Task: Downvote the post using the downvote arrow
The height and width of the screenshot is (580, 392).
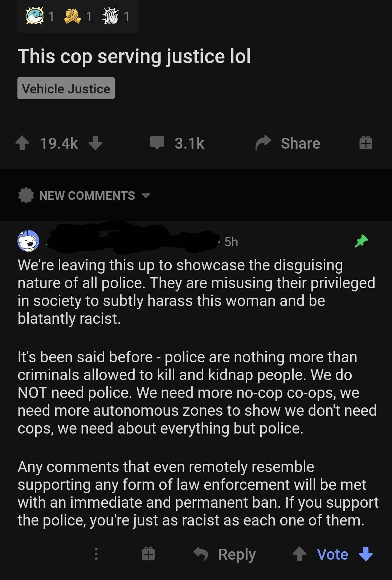Action: pyautogui.click(x=95, y=144)
